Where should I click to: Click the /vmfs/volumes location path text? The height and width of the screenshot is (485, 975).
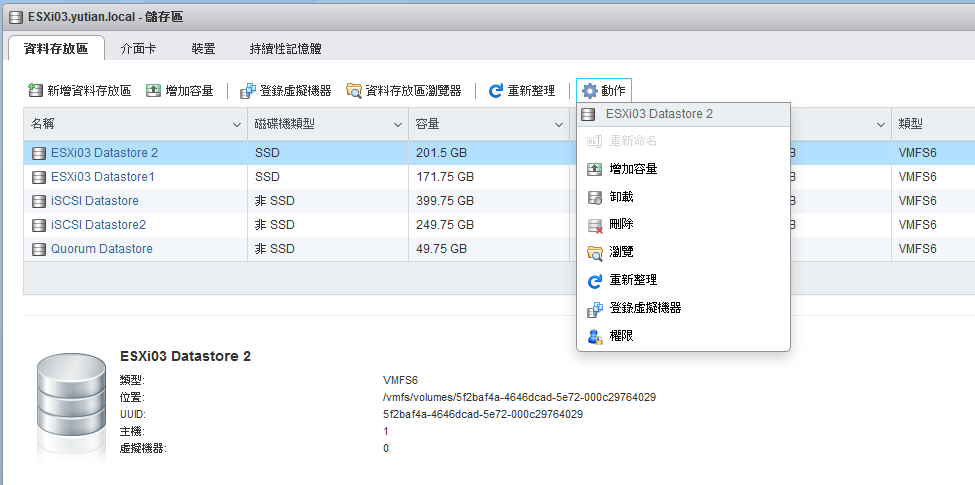click(520, 397)
